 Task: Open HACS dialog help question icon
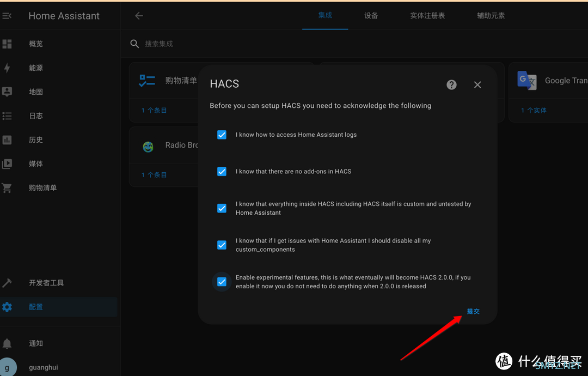(x=451, y=85)
